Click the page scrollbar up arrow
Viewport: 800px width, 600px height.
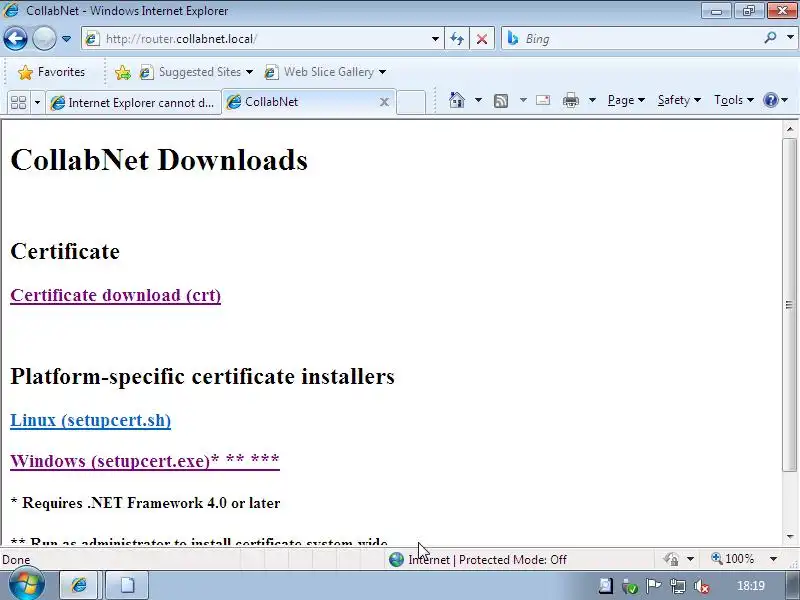(790, 130)
